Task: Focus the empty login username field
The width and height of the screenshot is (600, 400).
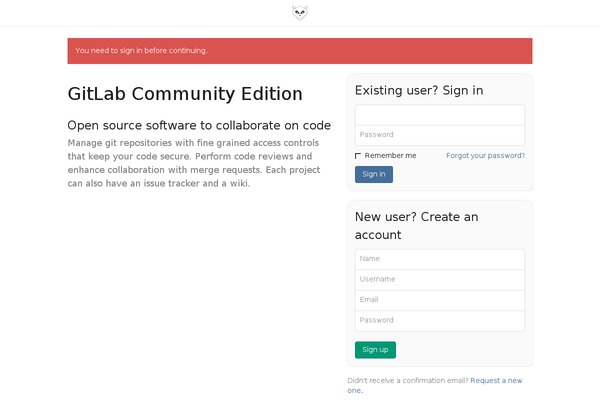Action: tap(440, 115)
